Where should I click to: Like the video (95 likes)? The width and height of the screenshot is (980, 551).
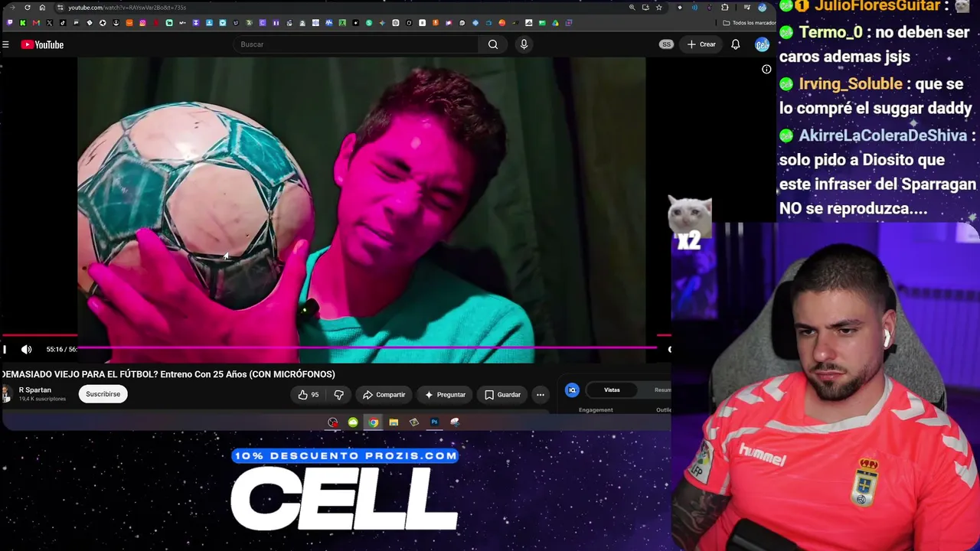click(x=309, y=395)
